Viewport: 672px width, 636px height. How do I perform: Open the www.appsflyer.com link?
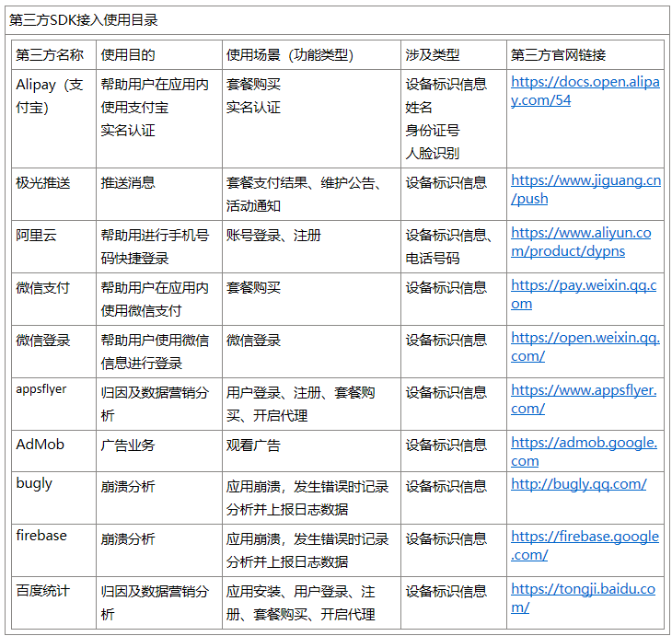(584, 399)
